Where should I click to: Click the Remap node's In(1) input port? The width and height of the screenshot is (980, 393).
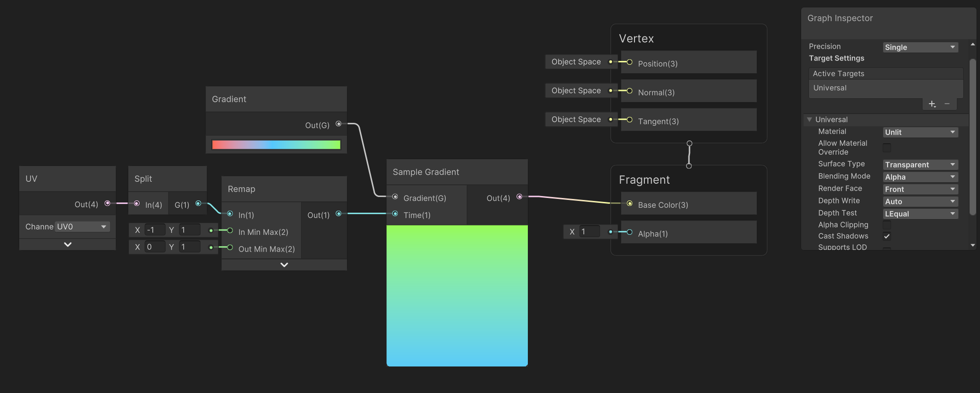coord(230,214)
